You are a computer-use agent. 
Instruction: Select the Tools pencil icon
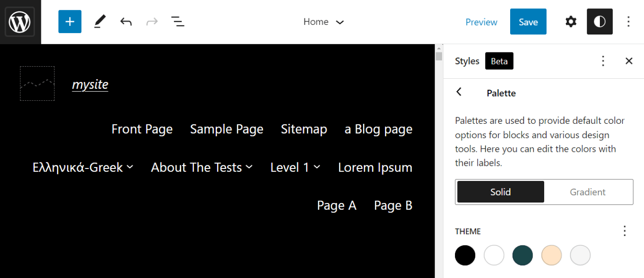tap(100, 22)
